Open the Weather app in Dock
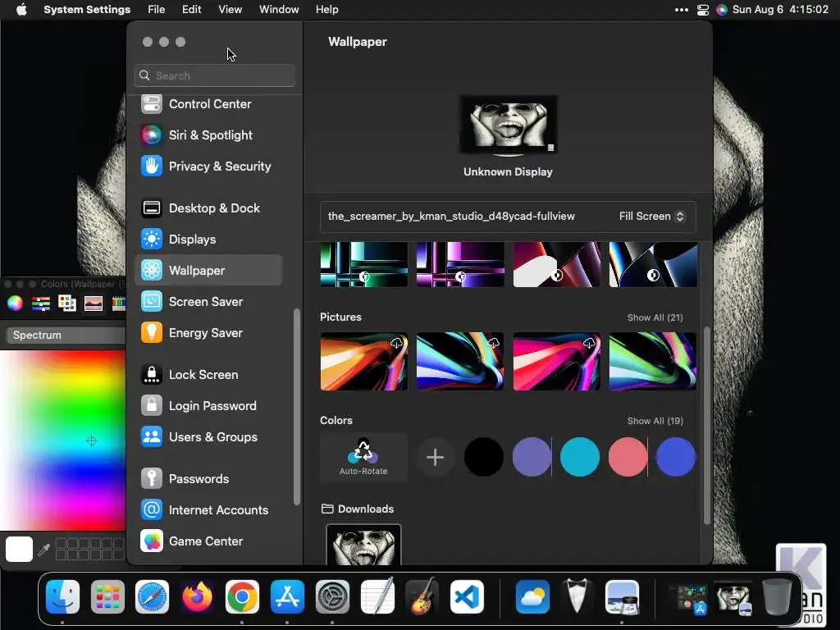840x630 pixels. [532, 597]
